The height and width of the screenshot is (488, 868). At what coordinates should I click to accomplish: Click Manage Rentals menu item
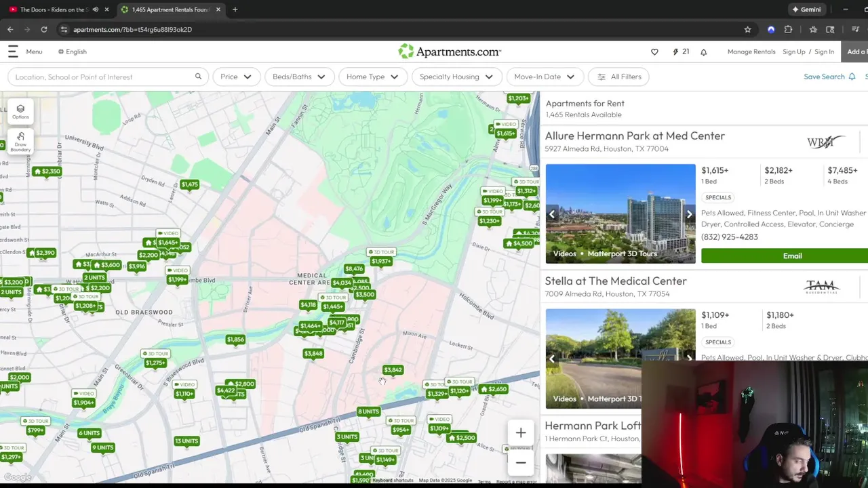click(x=751, y=52)
